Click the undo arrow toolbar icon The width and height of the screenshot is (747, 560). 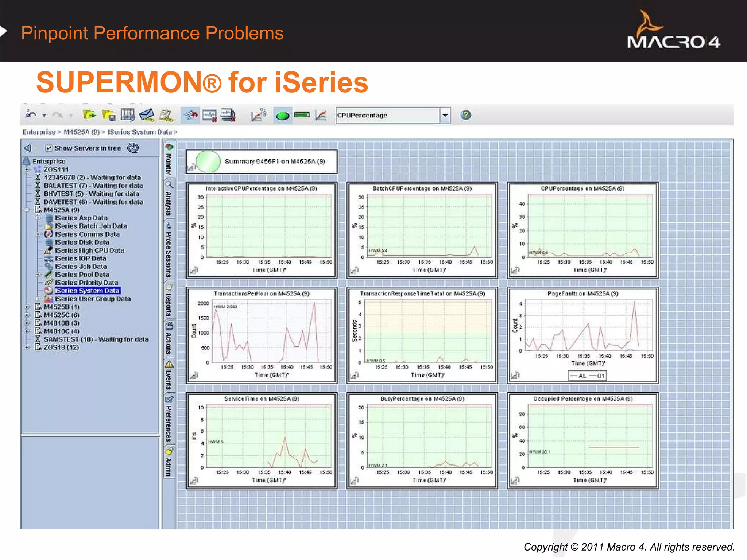[x=31, y=115]
